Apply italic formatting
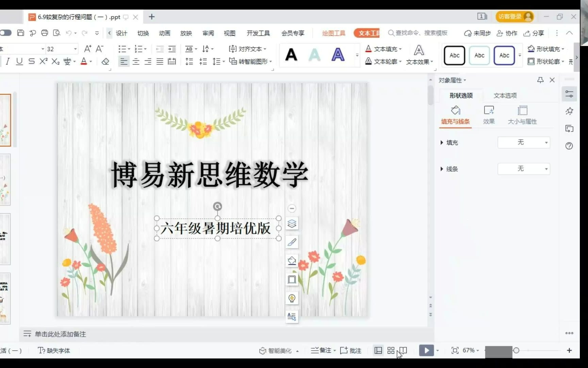The width and height of the screenshot is (588, 368). coord(8,61)
